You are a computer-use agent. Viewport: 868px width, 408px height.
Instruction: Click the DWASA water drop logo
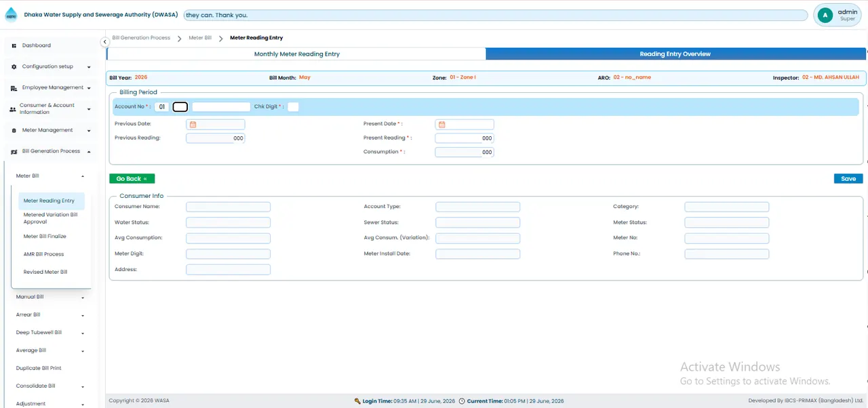coord(11,15)
